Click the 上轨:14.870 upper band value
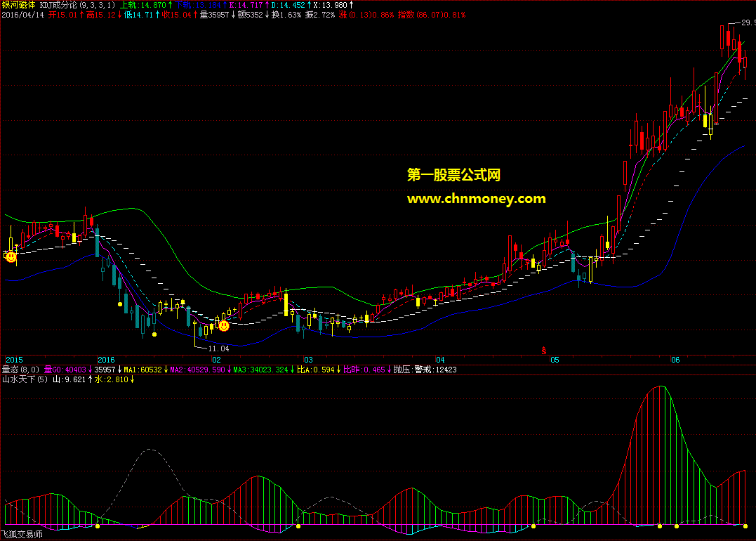Viewport: 756px width, 541px height. pyautogui.click(x=142, y=5)
